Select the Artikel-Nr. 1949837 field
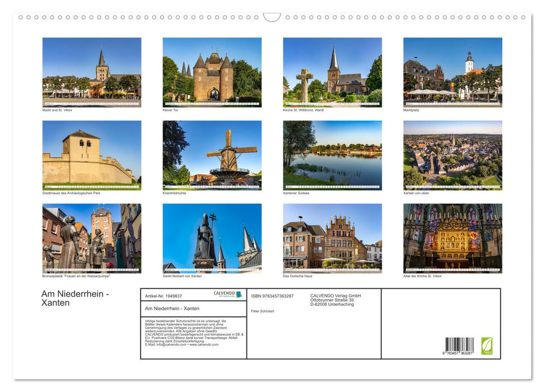Viewport: 544px width, 392px height. point(163,296)
